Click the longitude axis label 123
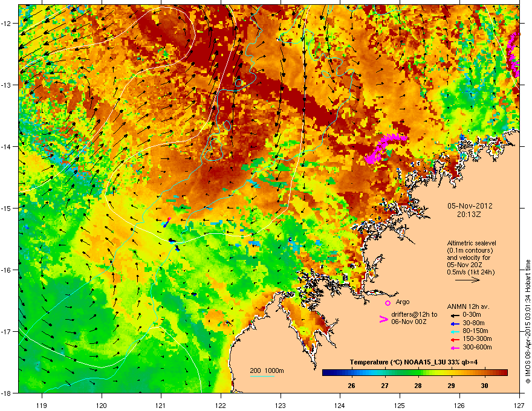 point(281,405)
